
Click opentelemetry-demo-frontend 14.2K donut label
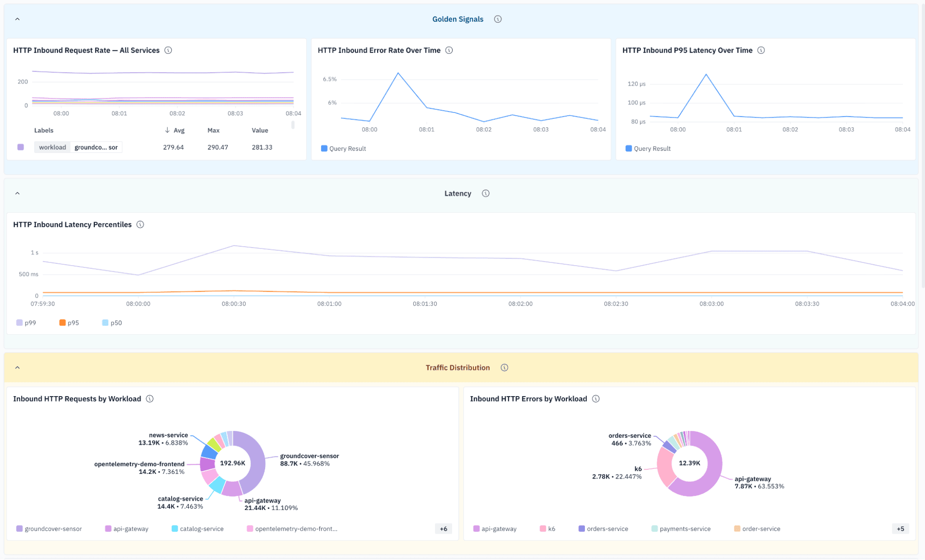(x=139, y=468)
